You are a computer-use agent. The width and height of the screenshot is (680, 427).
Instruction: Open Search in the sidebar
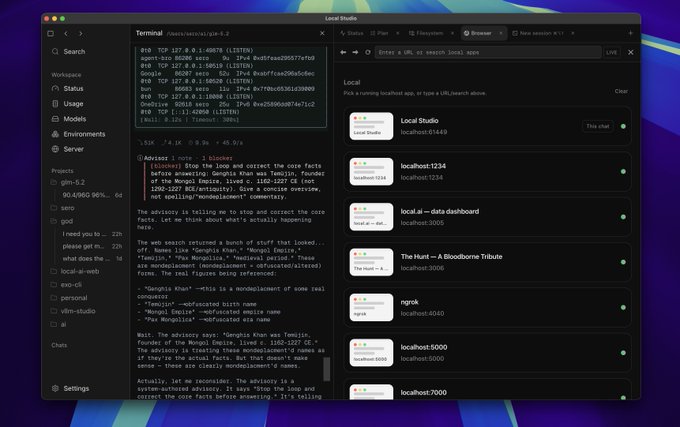point(69,52)
